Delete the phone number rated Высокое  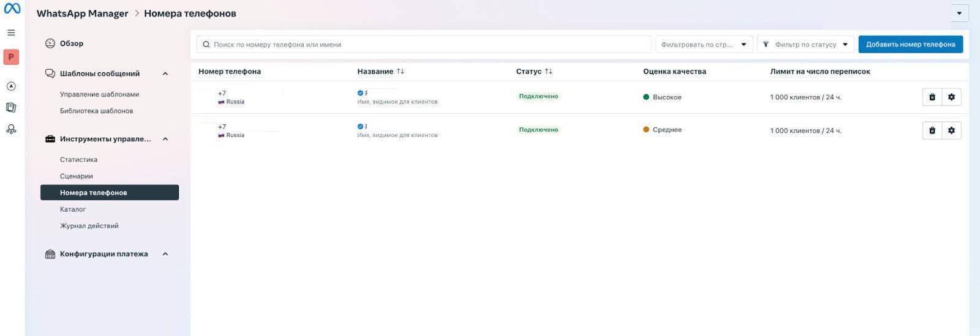pyautogui.click(x=932, y=97)
